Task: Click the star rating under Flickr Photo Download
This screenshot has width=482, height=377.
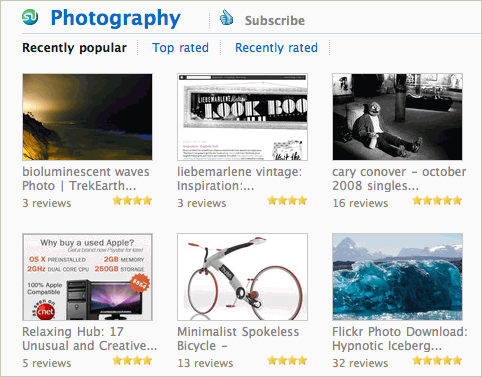Action: point(437,360)
